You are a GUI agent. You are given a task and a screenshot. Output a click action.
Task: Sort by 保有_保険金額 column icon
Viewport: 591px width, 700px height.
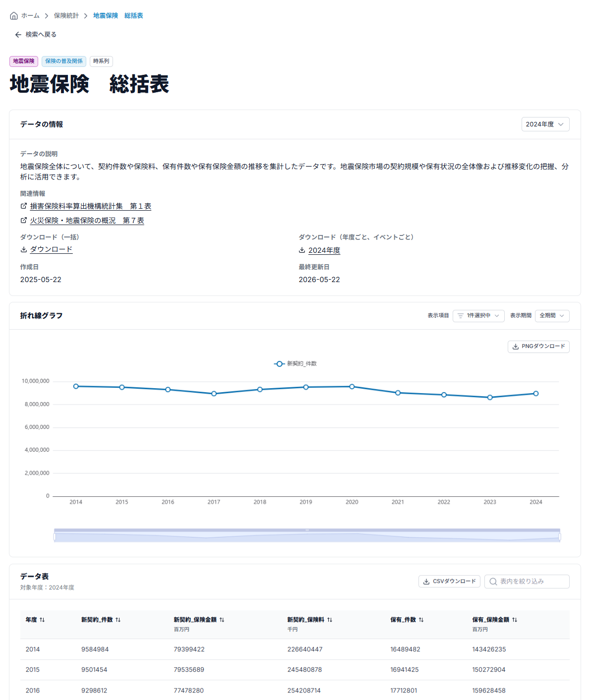515,620
